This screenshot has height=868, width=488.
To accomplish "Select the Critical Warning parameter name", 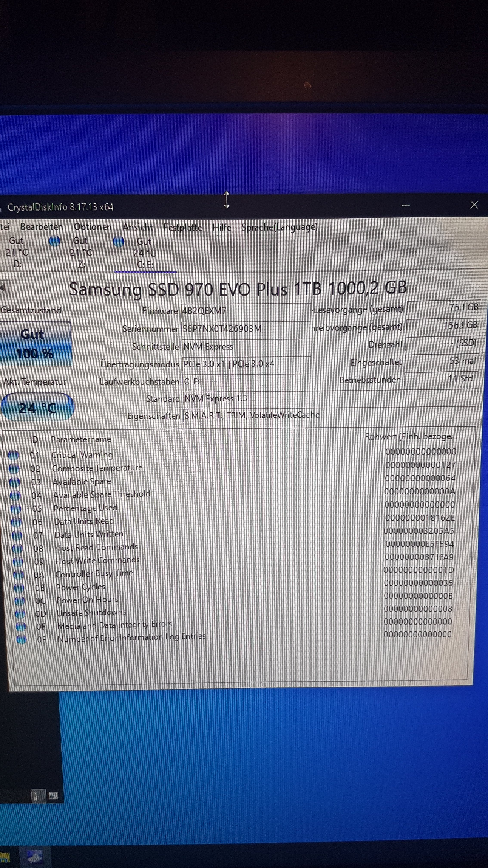I will coord(82,454).
